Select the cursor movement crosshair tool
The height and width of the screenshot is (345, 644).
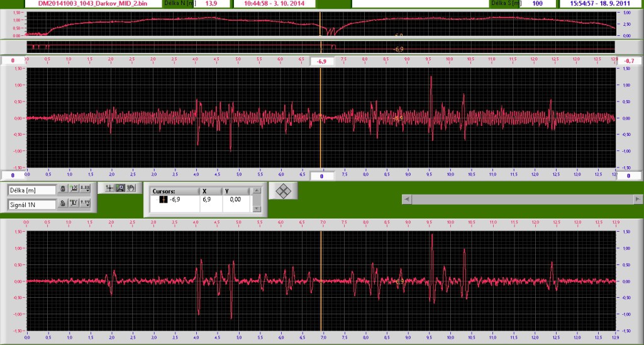[x=109, y=188]
